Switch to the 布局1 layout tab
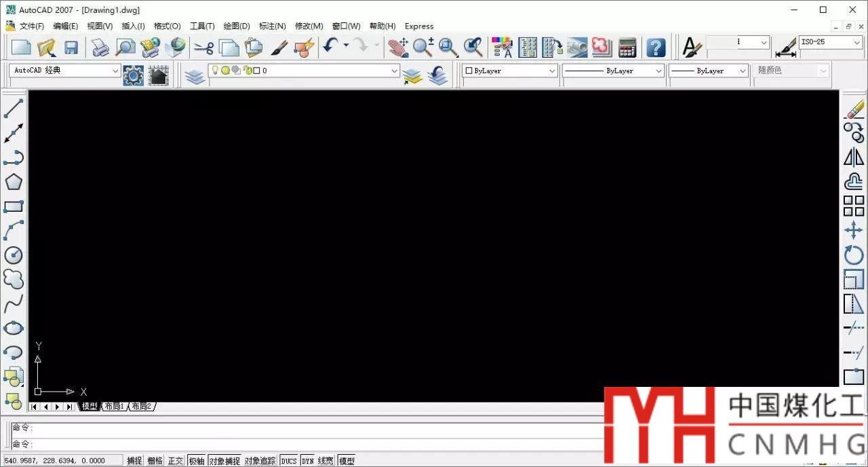Image resolution: width=868 pixels, height=467 pixels. pyautogui.click(x=114, y=406)
